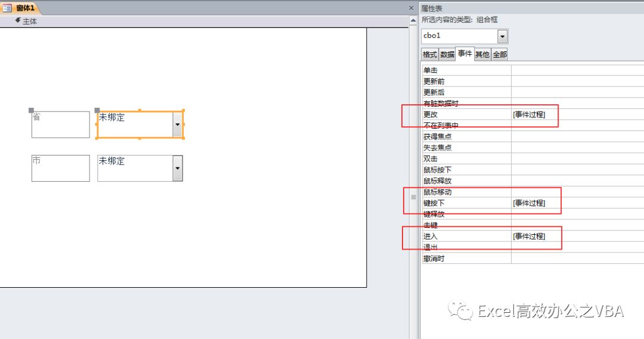644x339 pixels.
Task: Click move handle of selected combo box
Action: click(97, 110)
